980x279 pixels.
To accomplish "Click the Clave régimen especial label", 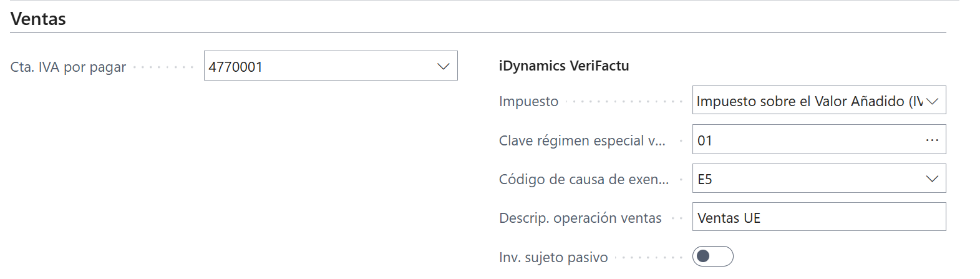I will (582, 141).
